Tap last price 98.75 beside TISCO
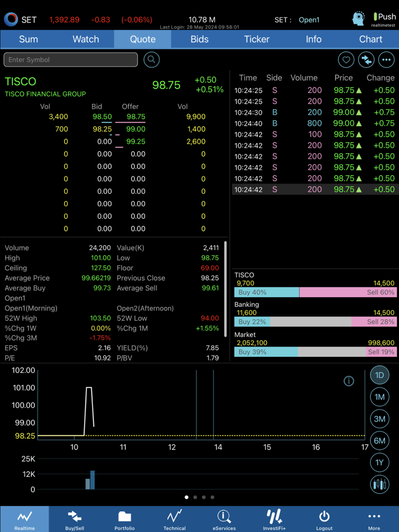Screen dimensions: 399x532 click(166, 85)
